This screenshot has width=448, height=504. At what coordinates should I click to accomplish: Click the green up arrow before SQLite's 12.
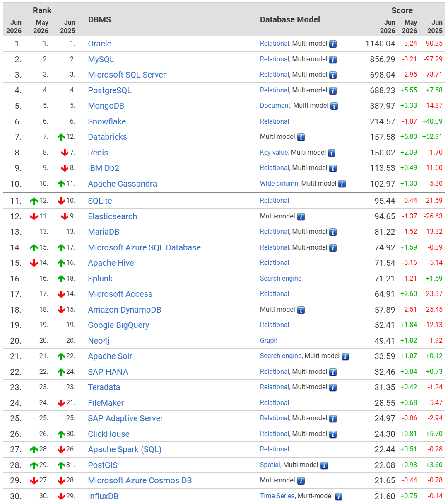click(34, 201)
